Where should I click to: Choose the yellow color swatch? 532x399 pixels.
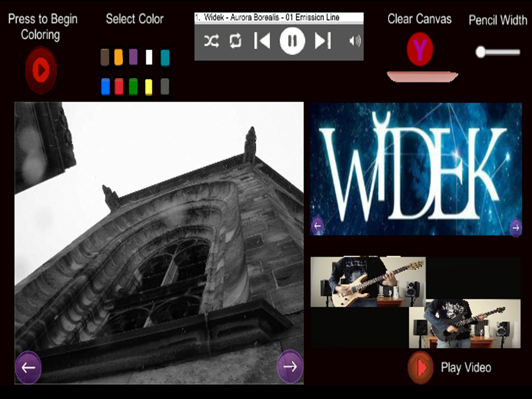(x=149, y=86)
